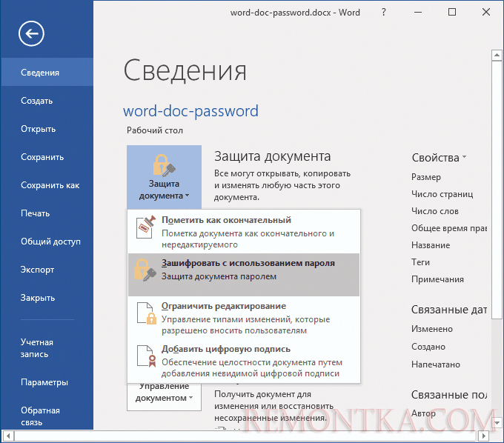The width and height of the screenshot is (504, 443).
Task: Open Параметры in the sidebar
Action: tap(47, 382)
